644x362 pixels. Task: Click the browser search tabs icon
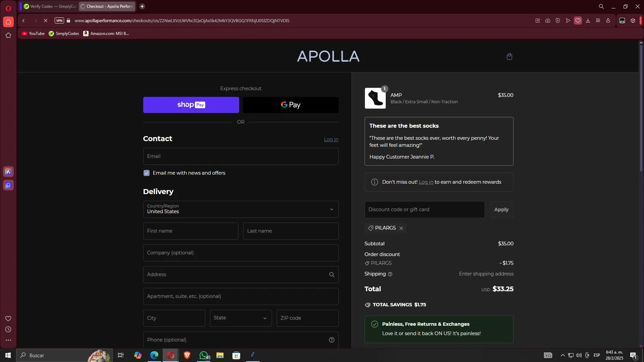(x=601, y=6)
